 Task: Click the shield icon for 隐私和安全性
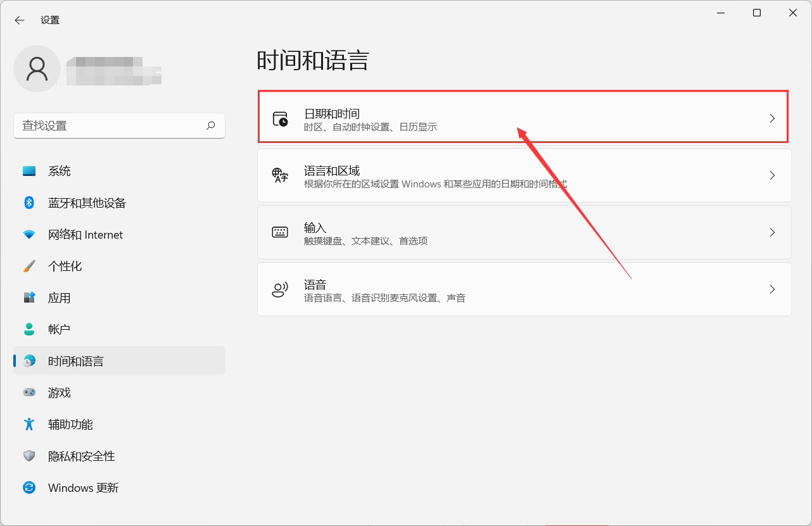pyautogui.click(x=29, y=456)
